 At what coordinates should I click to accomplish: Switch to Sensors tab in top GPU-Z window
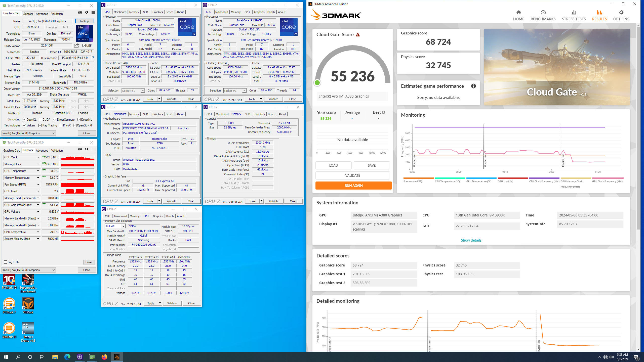coord(28,14)
